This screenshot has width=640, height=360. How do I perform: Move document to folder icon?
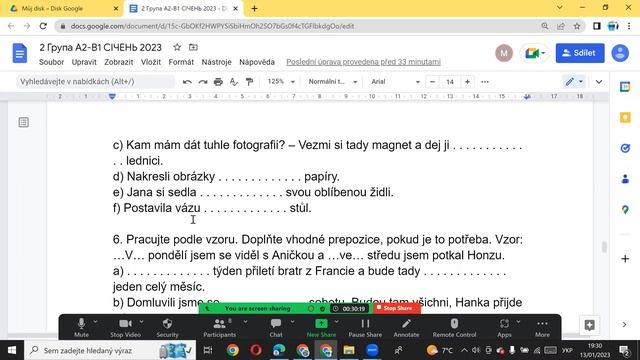click(193, 47)
